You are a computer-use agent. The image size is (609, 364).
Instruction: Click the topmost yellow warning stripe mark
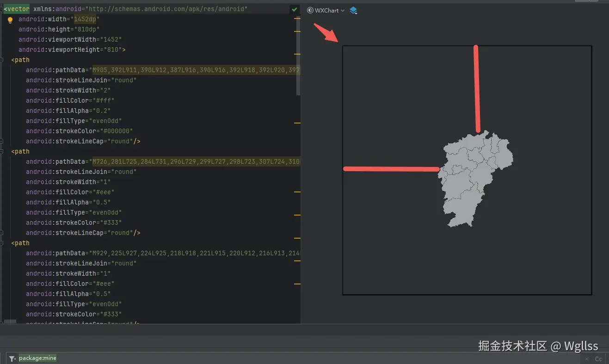[x=297, y=19]
